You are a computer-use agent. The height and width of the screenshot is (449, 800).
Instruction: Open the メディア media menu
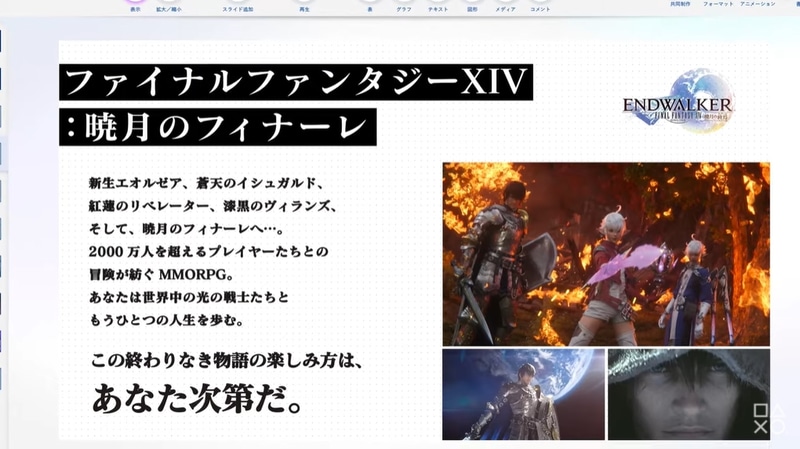[505, 7]
